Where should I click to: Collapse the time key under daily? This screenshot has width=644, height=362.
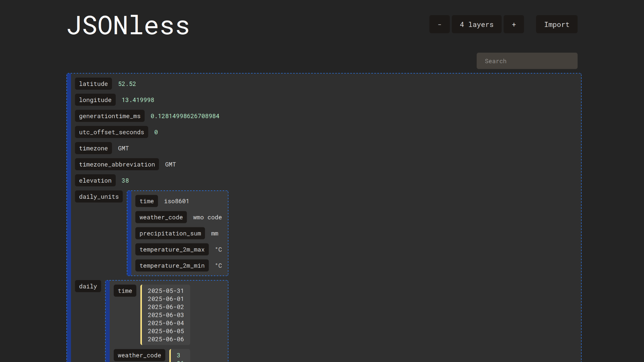[x=125, y=291]
